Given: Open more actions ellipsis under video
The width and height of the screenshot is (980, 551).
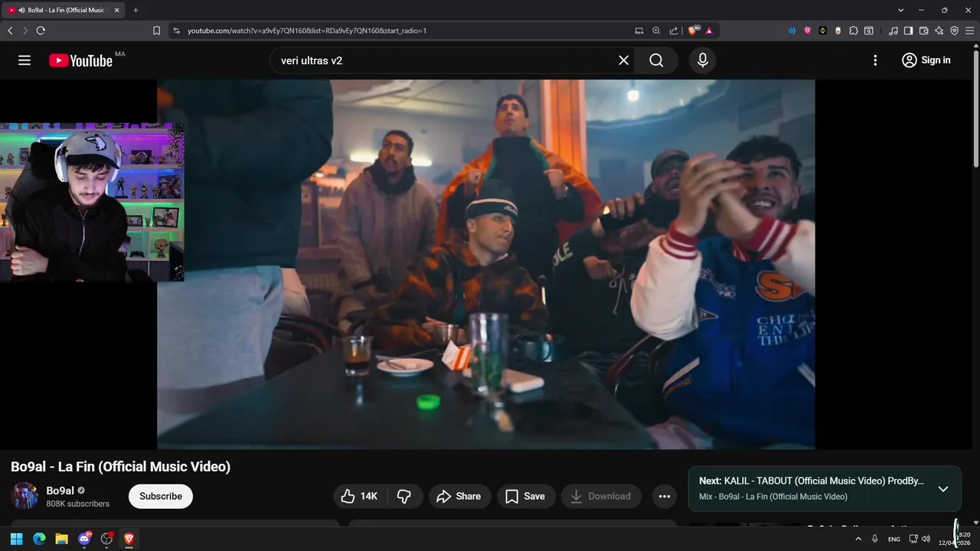Looking at the screenshot, I should coord(665,496).
